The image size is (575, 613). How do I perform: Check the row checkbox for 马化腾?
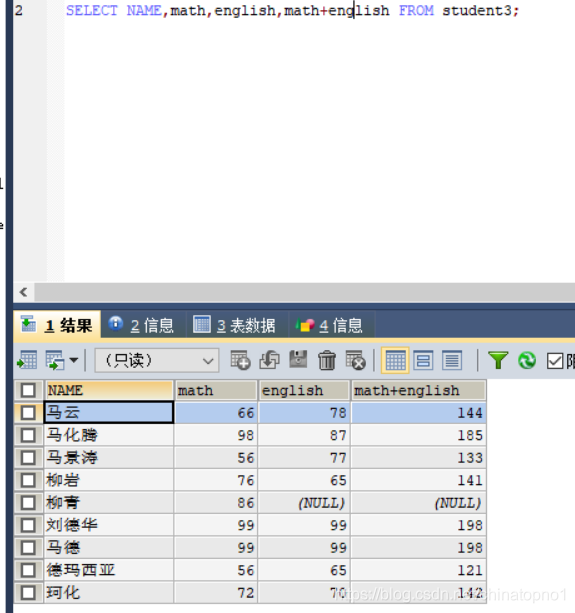tap(28, 435)
